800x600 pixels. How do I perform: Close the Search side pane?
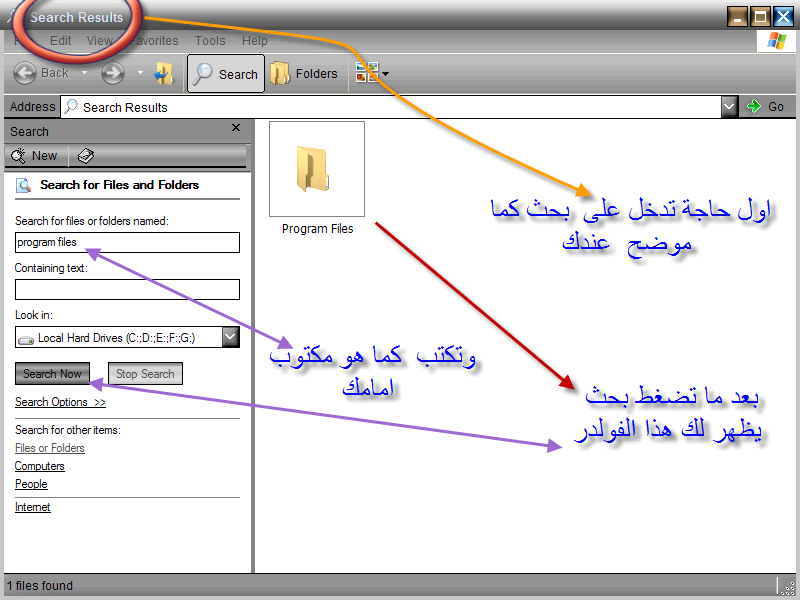click(236, 129)
